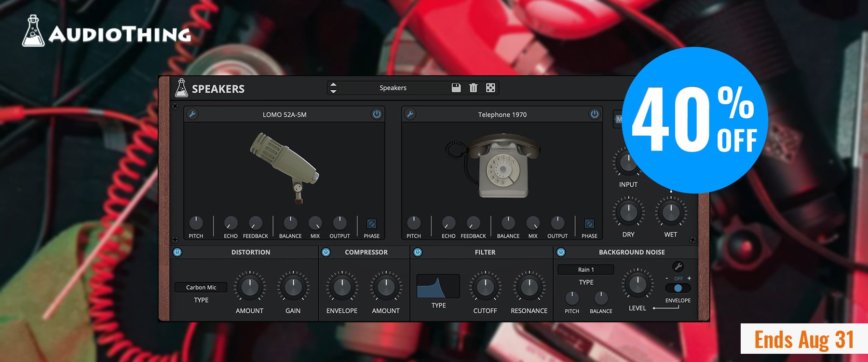Click the Wet level knob

tap(671, 211)
